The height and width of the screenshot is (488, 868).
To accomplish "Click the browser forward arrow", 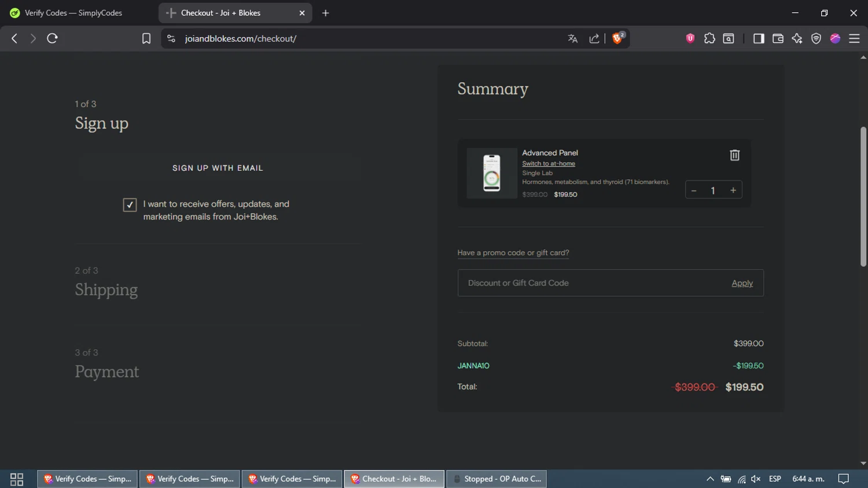I will coord(33,38).
